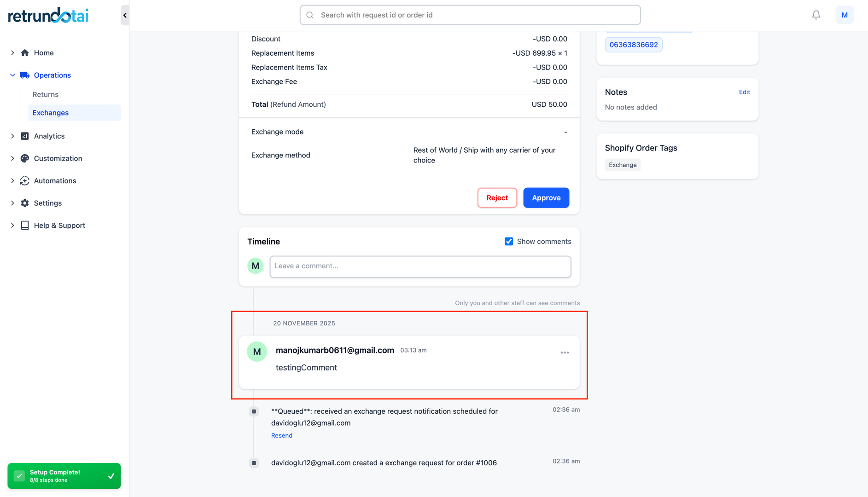Image resolution: width=868 pixels, height=497 pixels.
Task: Select Exchanges in the sidebar
Action: click(x=51, y=113)
